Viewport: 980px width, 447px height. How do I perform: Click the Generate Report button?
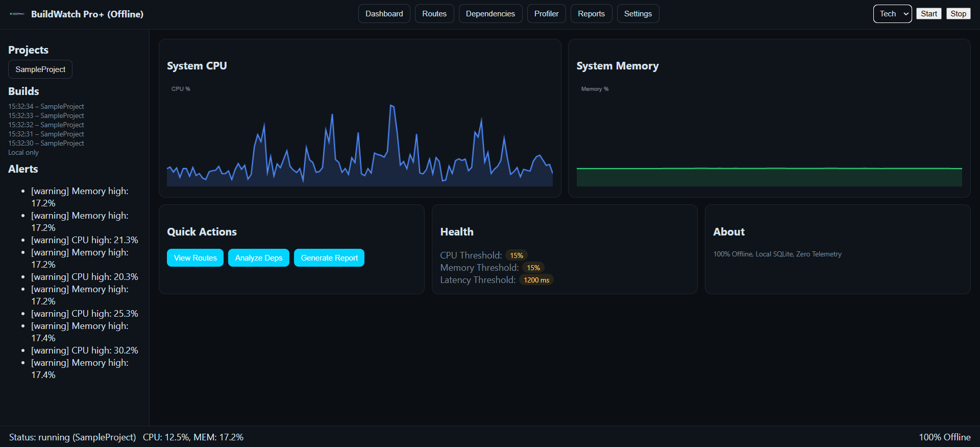click(329, 258)
